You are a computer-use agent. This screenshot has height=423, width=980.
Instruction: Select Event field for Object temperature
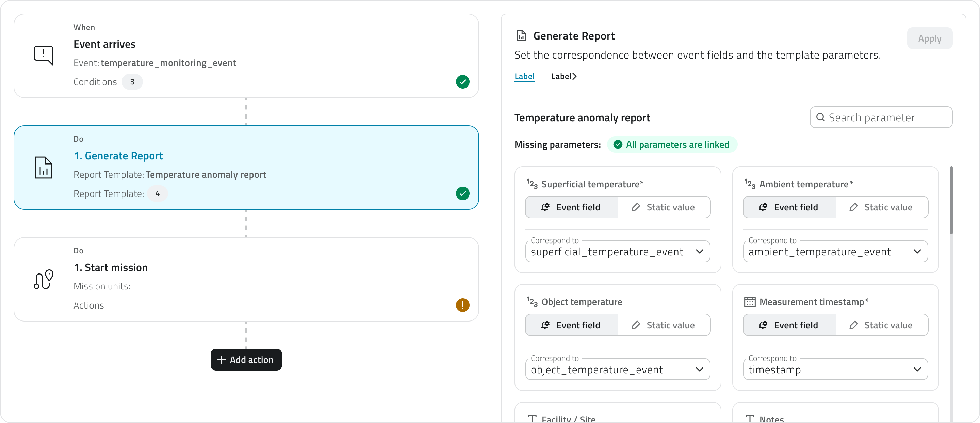pos(571,325)
